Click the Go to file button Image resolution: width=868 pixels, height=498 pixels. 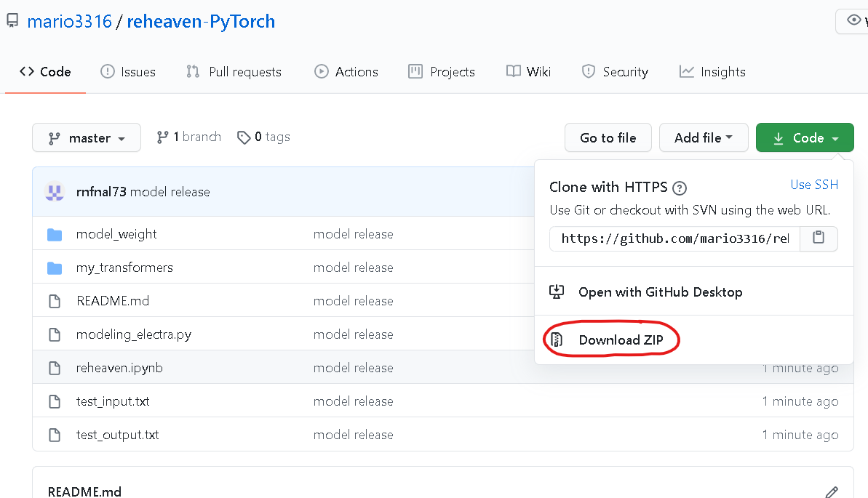pyautogui.click(x=608, y=138)
